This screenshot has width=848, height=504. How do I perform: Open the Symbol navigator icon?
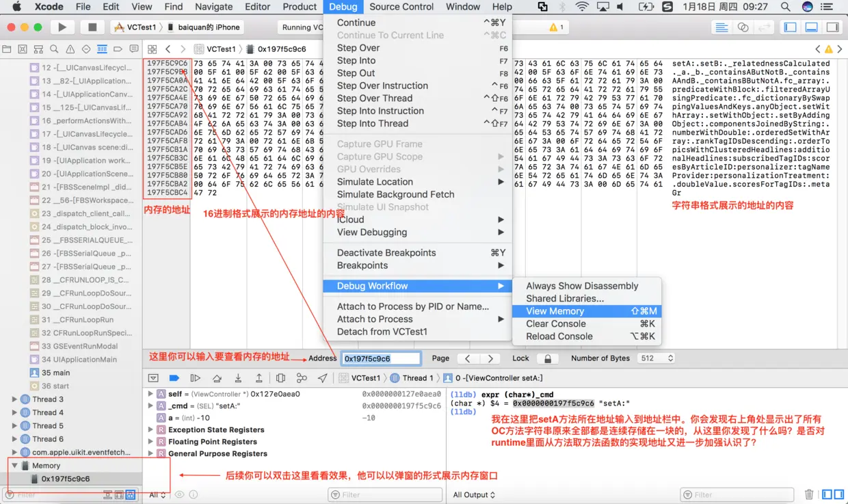click(39, 49)
